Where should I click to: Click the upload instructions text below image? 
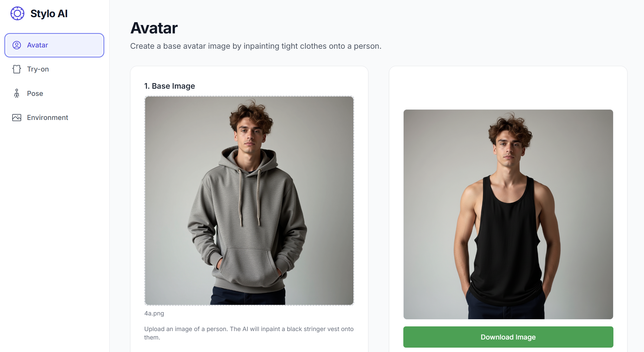pyautogui.click(x=249, y=333)
